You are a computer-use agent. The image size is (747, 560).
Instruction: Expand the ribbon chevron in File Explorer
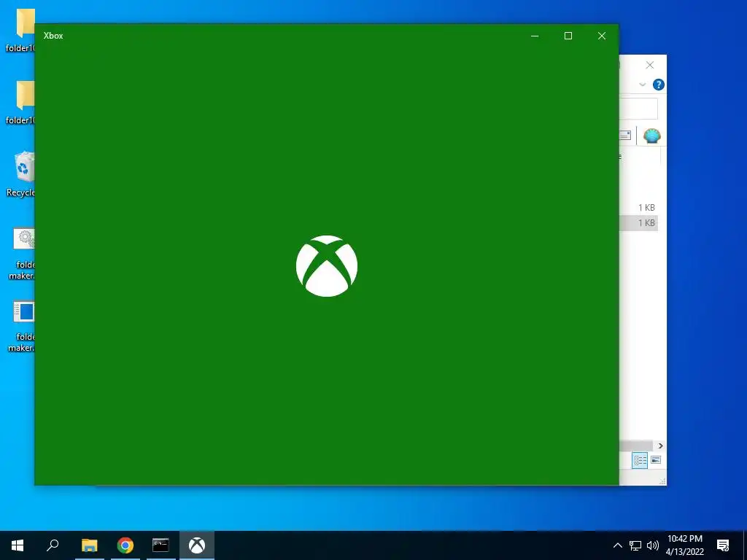pos(642,85)
